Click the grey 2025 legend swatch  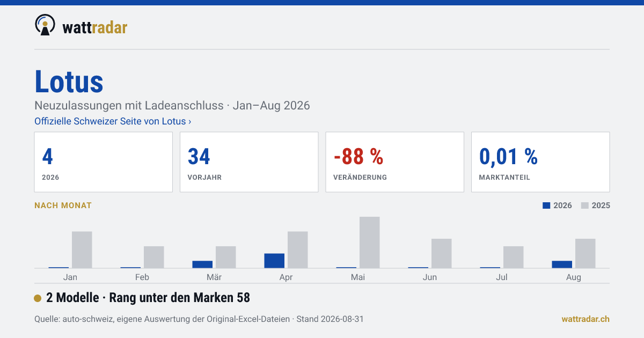[585, 205]
